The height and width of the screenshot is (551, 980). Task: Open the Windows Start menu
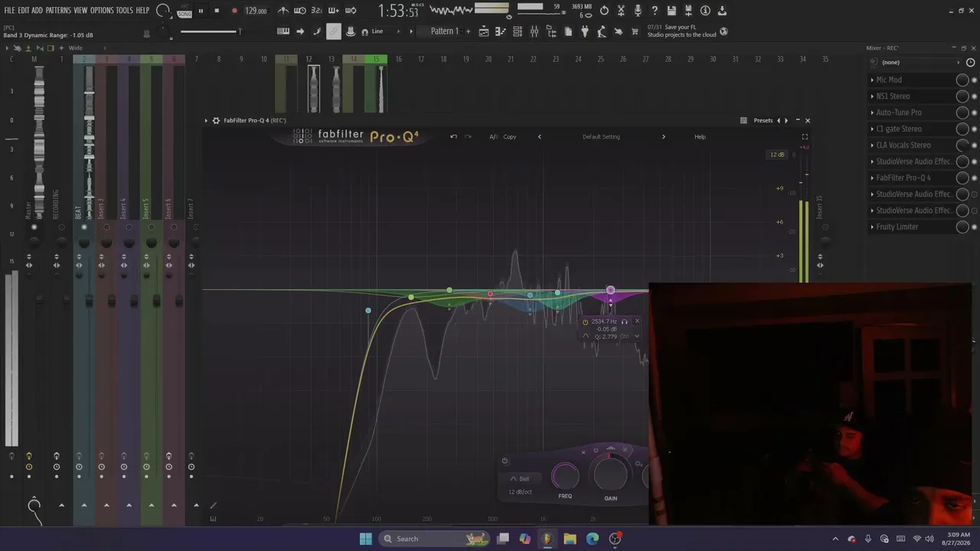[365, 539]
